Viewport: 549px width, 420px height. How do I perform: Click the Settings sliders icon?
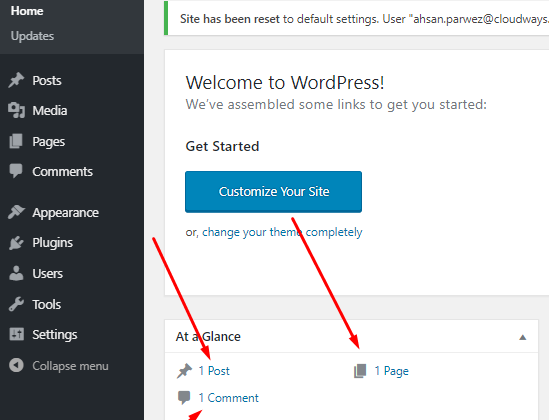(16, 334)
